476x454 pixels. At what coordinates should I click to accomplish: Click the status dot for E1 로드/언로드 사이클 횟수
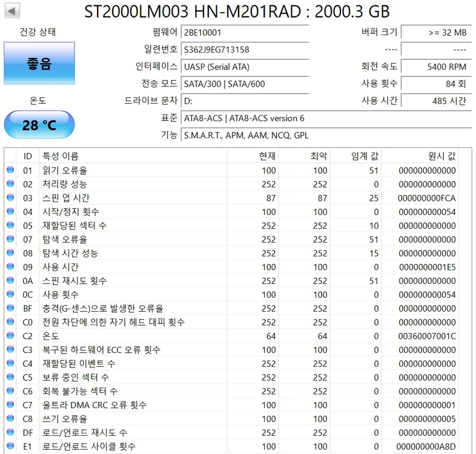tap(10, 446)
